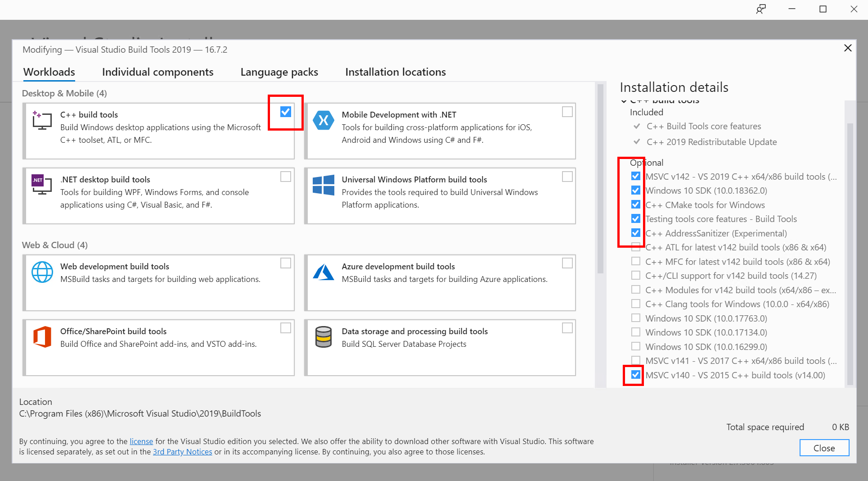The width and height of the screenshot is (868, 481).
Task: Open the Installation locations tab
Action: tap(396, 72)
